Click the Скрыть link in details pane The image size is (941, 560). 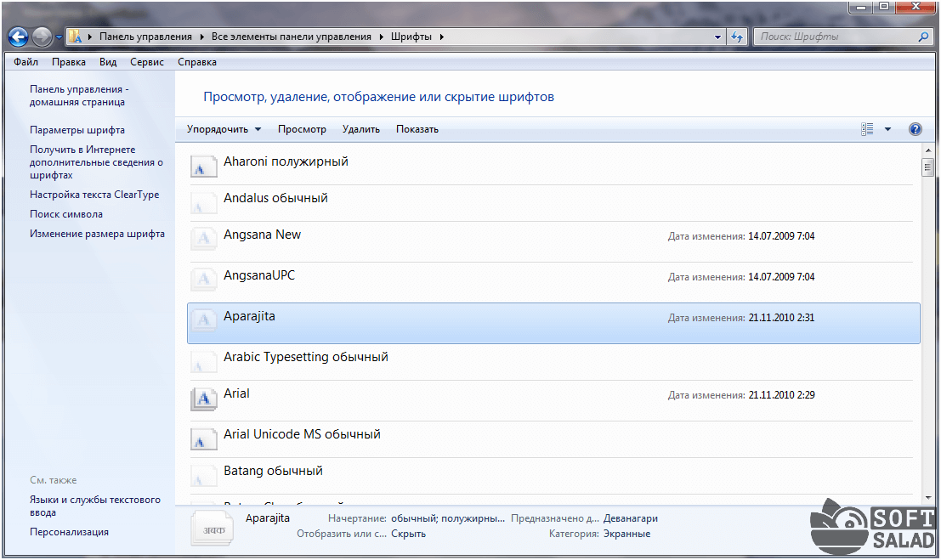click(408, 534)
